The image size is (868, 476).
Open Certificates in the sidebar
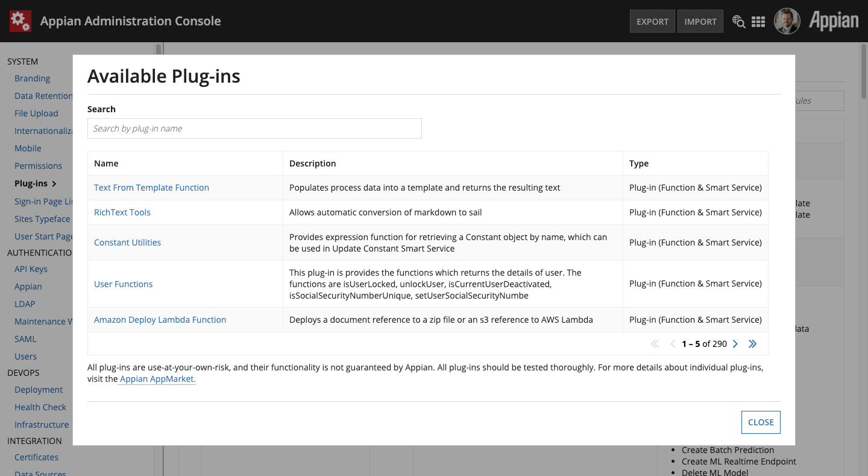(36, 457)
